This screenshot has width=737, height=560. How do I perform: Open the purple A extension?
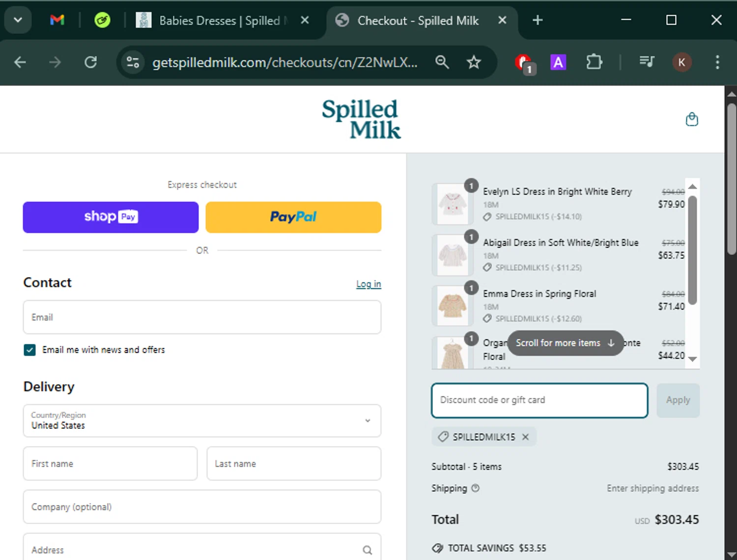tap(558, 62)
